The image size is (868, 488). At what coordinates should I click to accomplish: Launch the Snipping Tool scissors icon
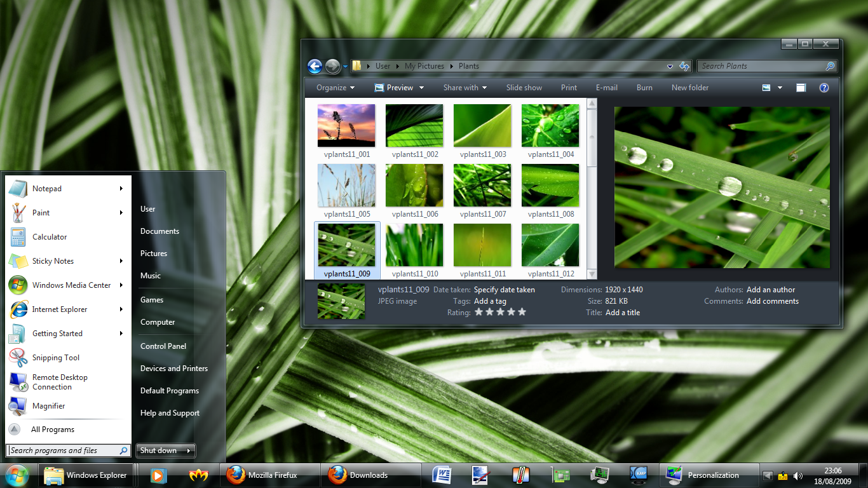pyautogui.click(x=18, y=358)
